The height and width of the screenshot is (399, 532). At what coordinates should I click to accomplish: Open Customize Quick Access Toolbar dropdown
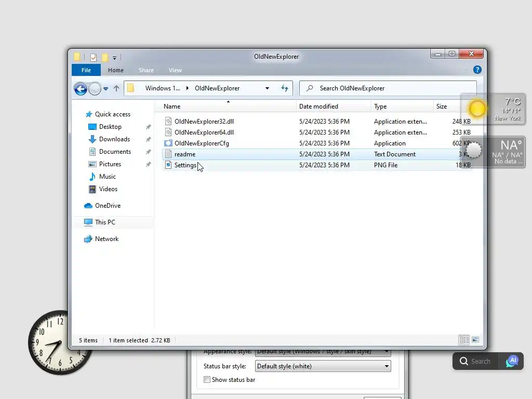pyautogui.click(x=115, y=58)
